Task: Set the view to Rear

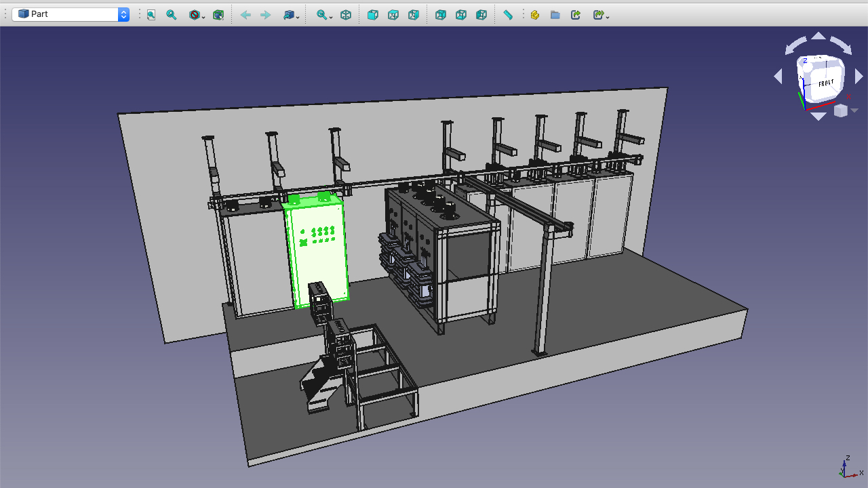Action: (x=441, y=14)
